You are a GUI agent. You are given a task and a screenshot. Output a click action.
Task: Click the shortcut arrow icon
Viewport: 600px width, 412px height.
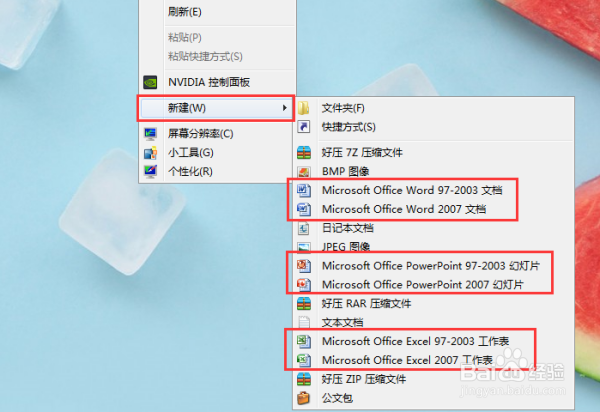click(304, 127)
